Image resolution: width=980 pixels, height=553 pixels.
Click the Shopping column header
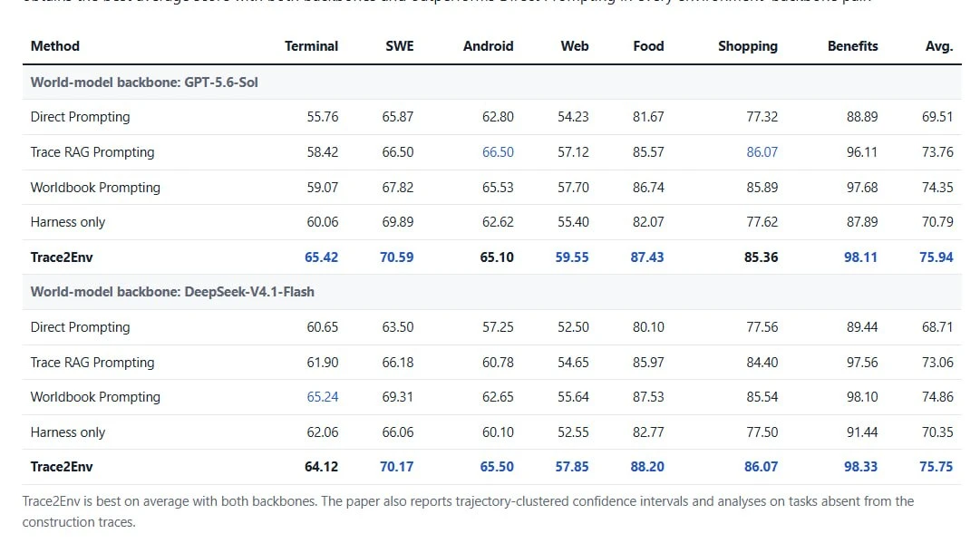(x=748, y=46)
